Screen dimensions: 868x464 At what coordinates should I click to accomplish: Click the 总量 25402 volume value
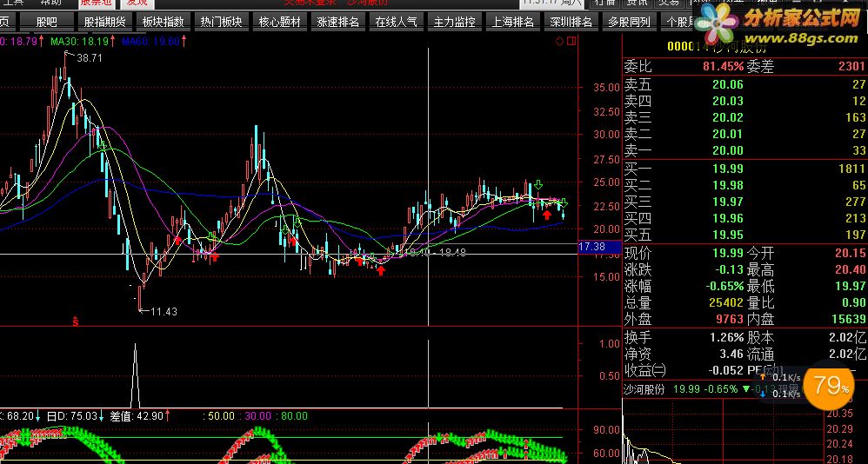pyautogui.click(x=724, y=303)
